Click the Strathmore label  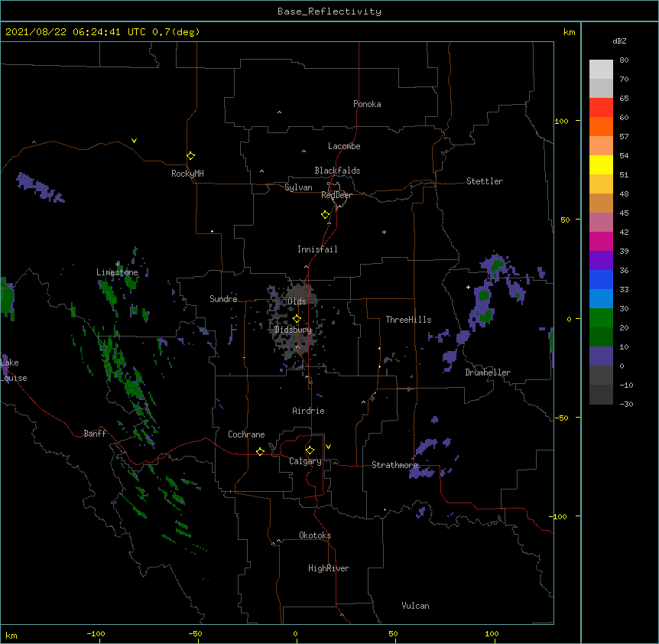[394, 465]
